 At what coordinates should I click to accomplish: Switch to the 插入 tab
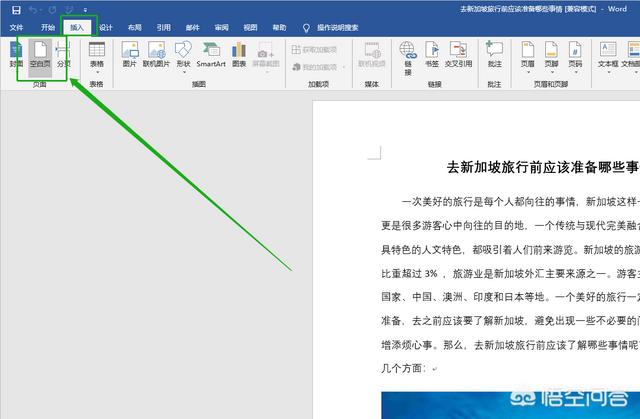76,27
